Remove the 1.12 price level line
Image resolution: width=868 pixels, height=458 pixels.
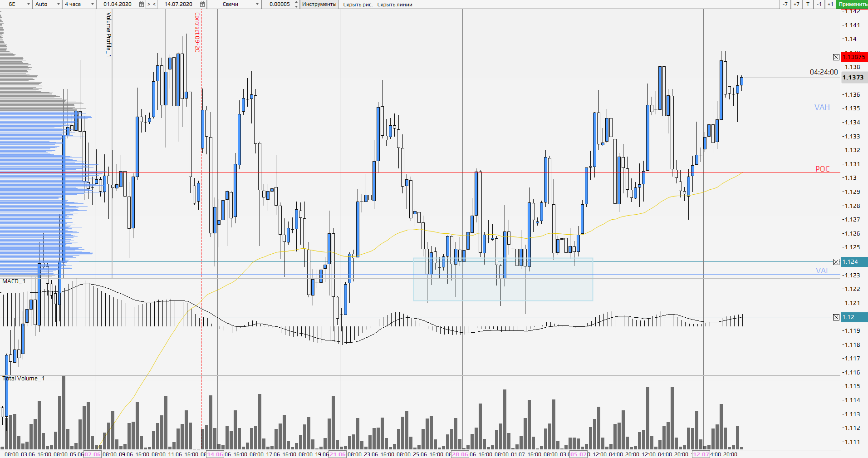[x=836, y=317]
